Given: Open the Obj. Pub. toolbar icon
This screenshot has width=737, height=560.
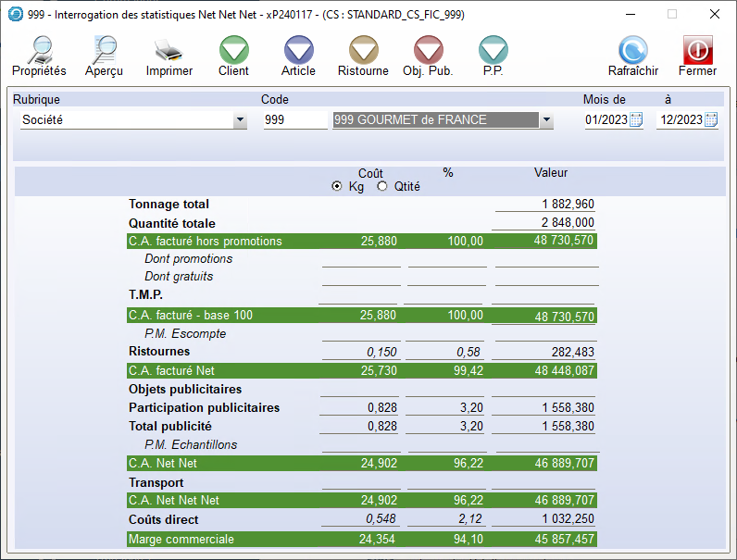Looking at the screenshot, I should coord(428,51).
